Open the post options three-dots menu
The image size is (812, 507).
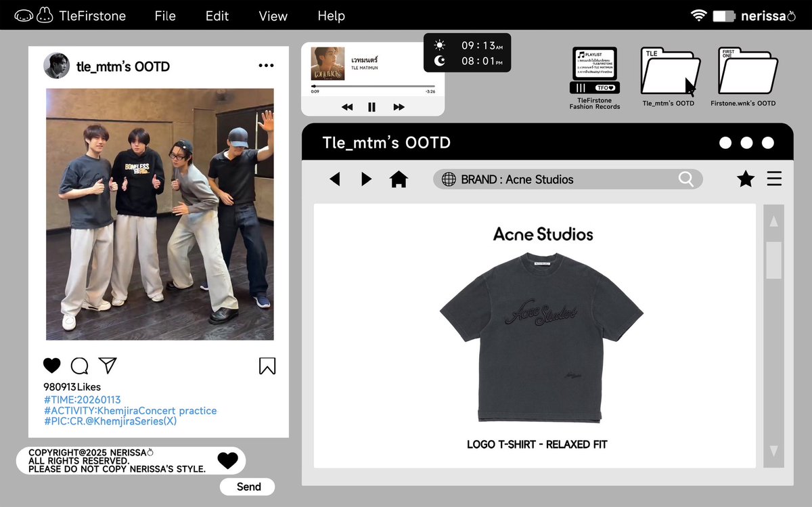tap(266, 66)
